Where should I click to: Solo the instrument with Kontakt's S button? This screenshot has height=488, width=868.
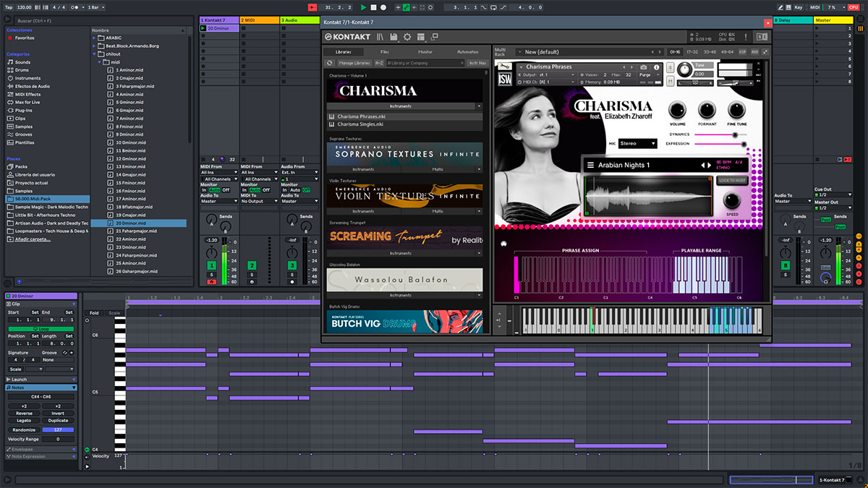coord(671,67)
